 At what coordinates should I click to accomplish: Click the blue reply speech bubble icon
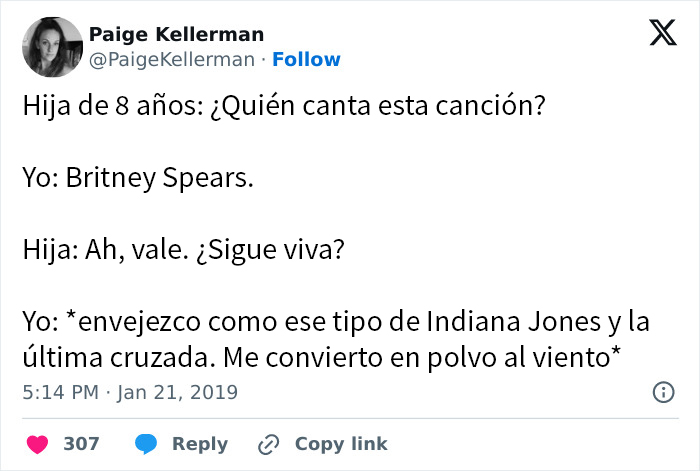(145, 443)
